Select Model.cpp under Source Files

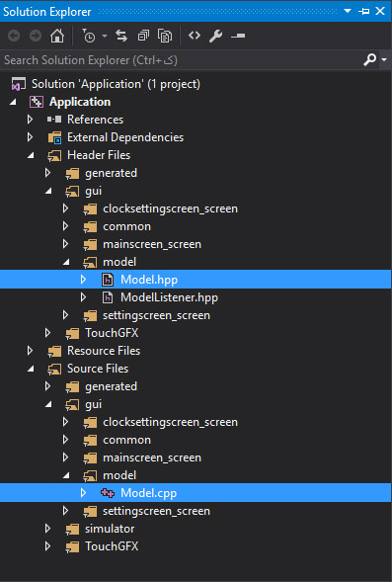click(196, 493)
